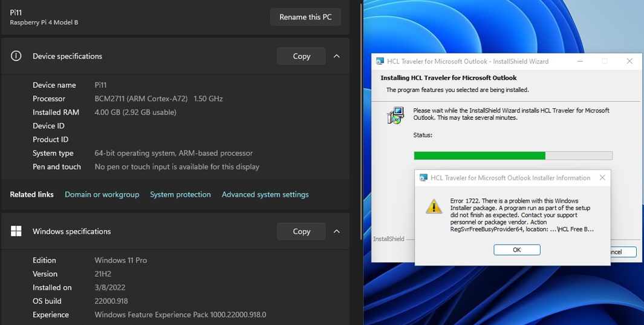Image resolution: width=644 pixels, height=325 pixels.
Task: Collapse the Windows specifications section
Action: tap(337, 231)
